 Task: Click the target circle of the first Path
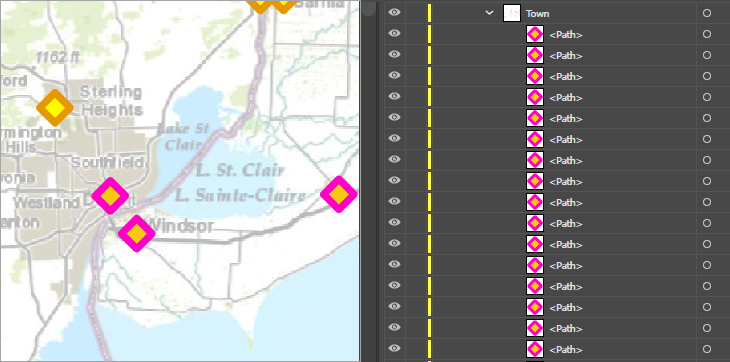(x=707, y=34)
